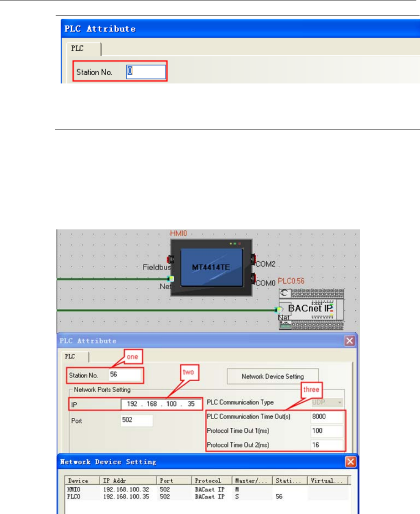Click Protocol Time Out 1 field 100
The height and width of the screenshot is (514, 420).
[x=327, y=431]
